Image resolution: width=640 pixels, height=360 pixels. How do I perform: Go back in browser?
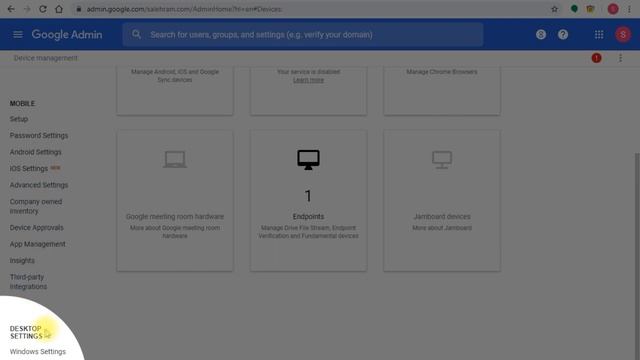pos(11,9)
